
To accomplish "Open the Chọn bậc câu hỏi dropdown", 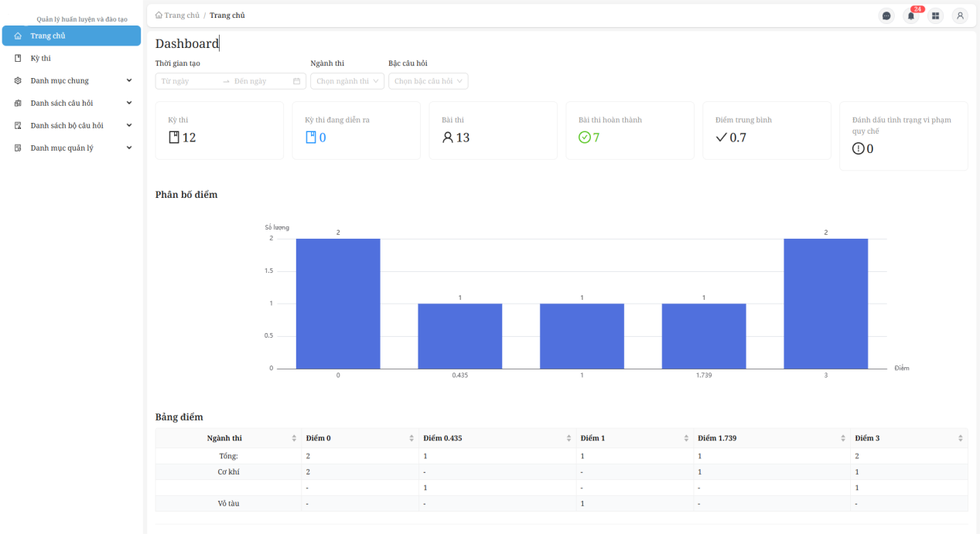I will 428,81.
